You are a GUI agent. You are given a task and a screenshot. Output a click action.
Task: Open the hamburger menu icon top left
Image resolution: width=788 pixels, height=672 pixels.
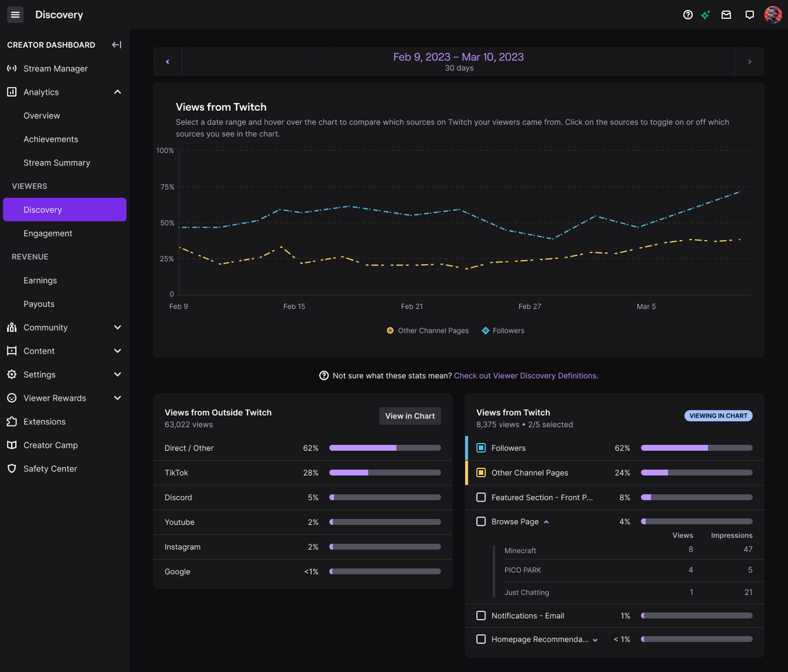[14, 14]
